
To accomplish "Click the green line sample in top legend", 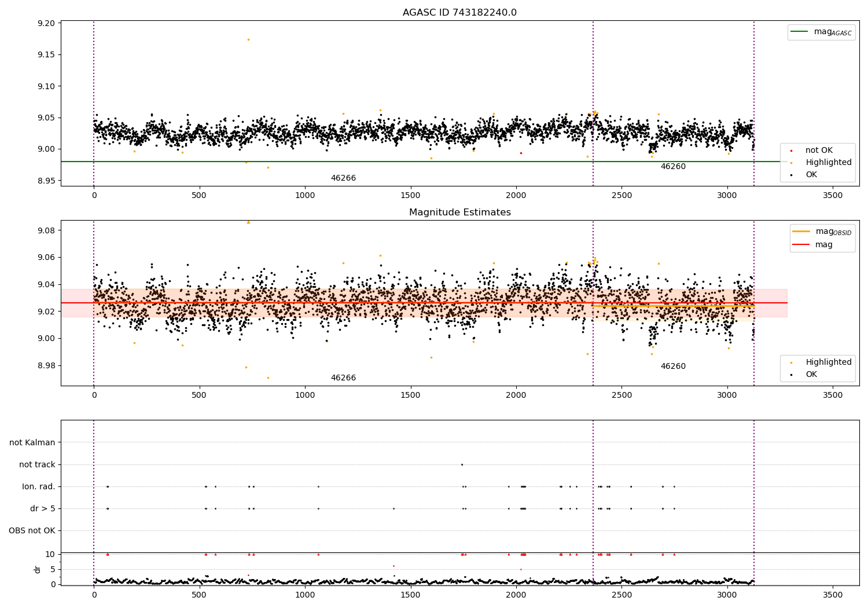I will tap(800, 32).
